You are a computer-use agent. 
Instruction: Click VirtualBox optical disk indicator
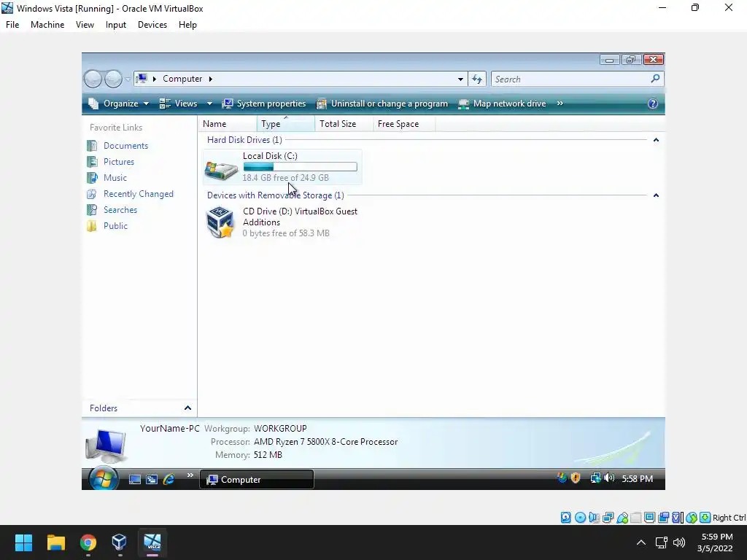click(x=580, y=518)
